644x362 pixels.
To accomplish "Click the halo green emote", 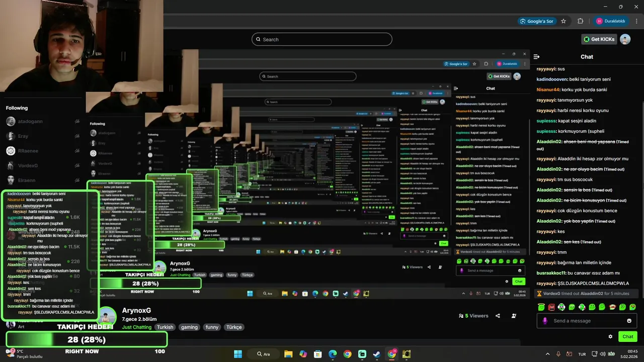I will [541, 307].
